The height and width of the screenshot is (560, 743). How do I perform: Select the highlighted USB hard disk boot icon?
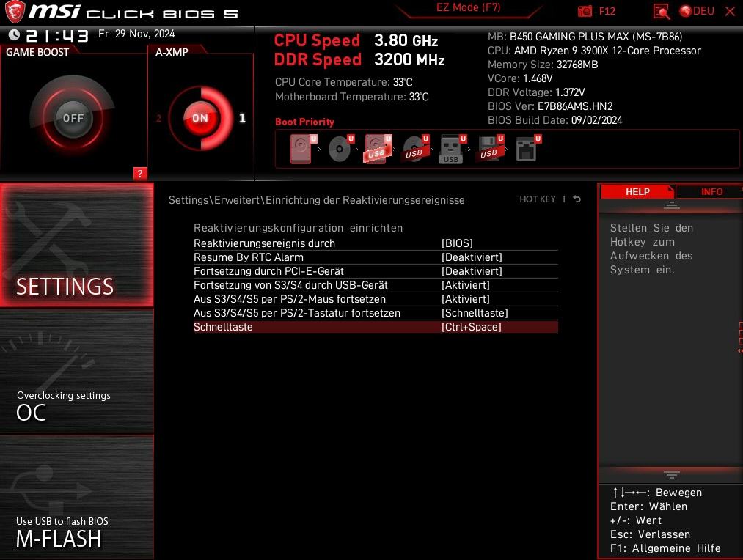tap(378, 149)
